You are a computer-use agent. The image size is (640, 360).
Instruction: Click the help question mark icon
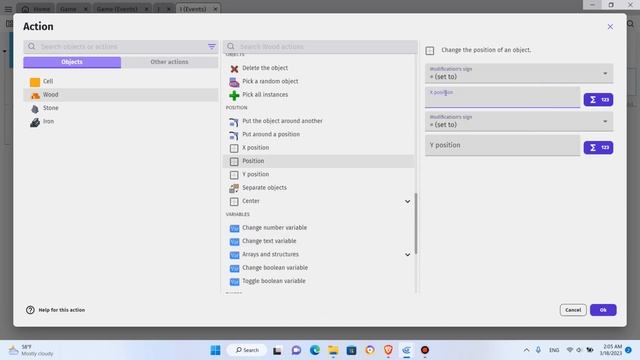tap(30, 310)
